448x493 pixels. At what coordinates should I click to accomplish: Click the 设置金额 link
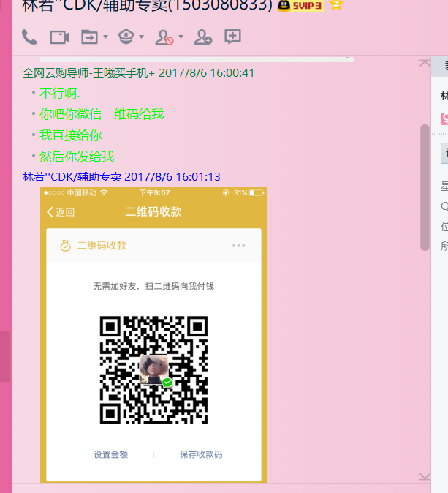click(x=110, y=454)
